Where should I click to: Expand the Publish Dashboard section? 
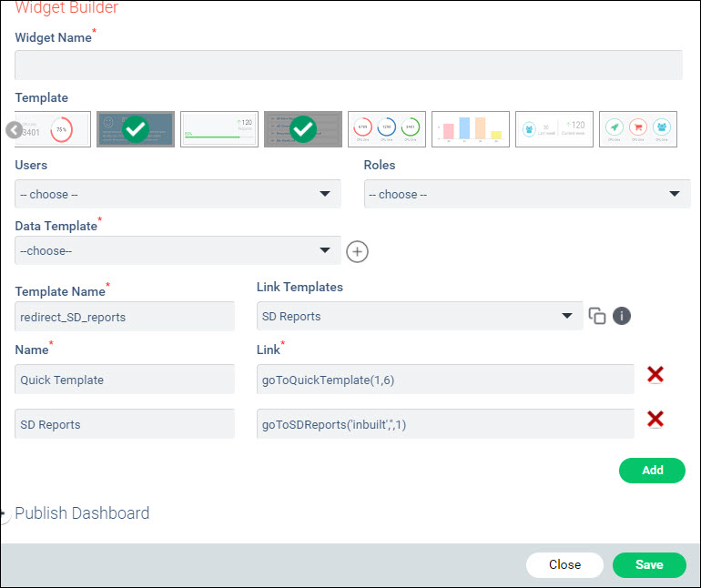(82, 513)
